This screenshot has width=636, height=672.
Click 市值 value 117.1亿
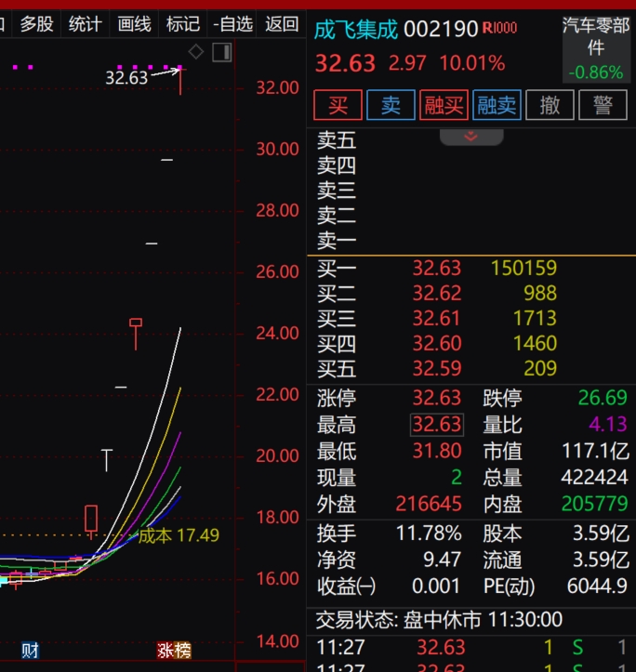596,451
